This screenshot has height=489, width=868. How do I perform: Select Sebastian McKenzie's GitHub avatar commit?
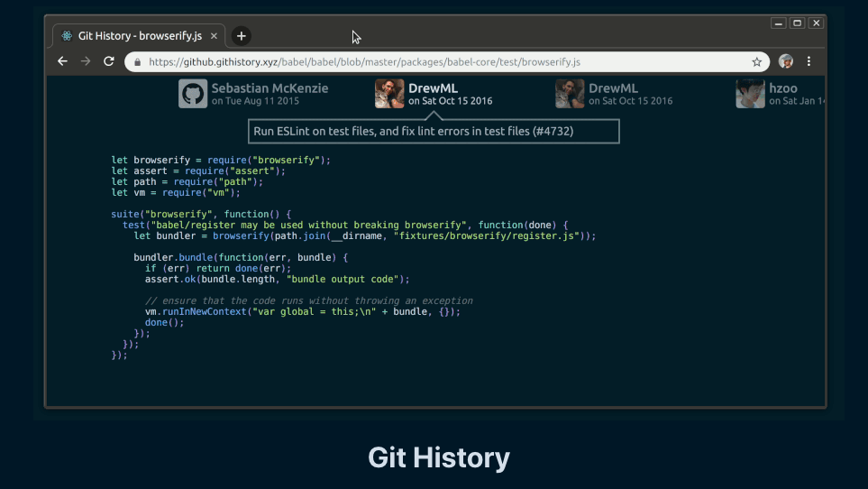pyautogui.click(x=193, y=94)
